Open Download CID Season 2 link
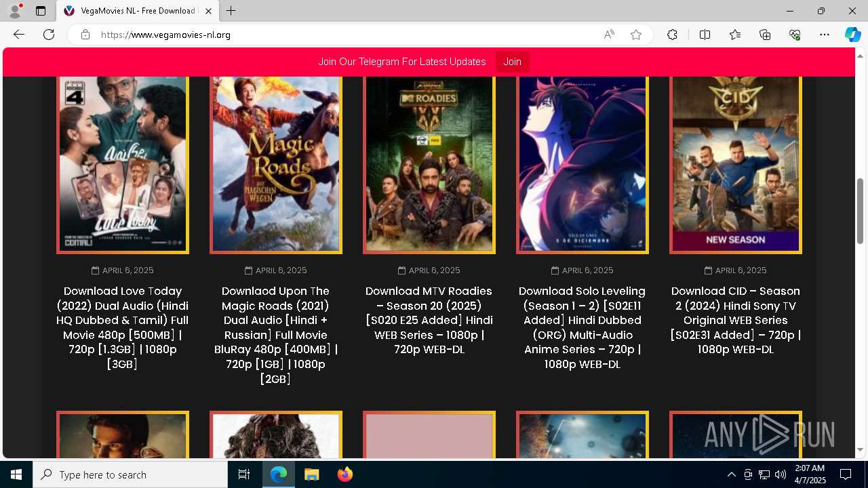 (x=736, y=320)
